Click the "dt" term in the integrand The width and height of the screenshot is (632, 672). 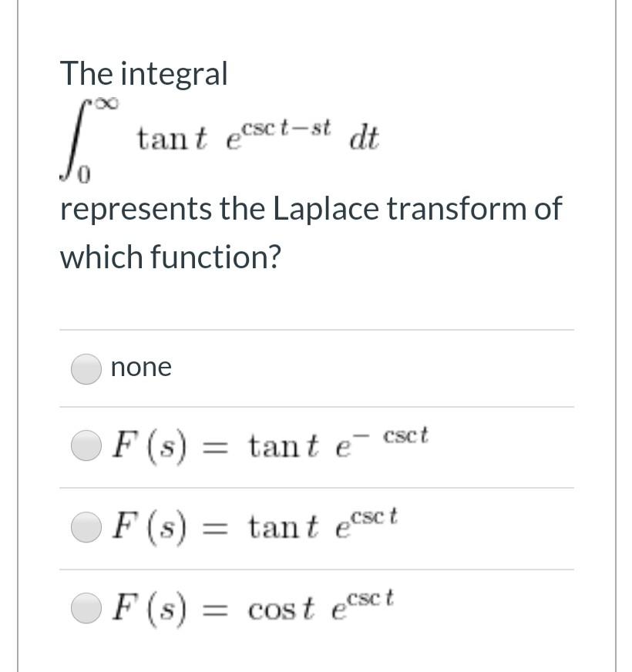[365, 137]
